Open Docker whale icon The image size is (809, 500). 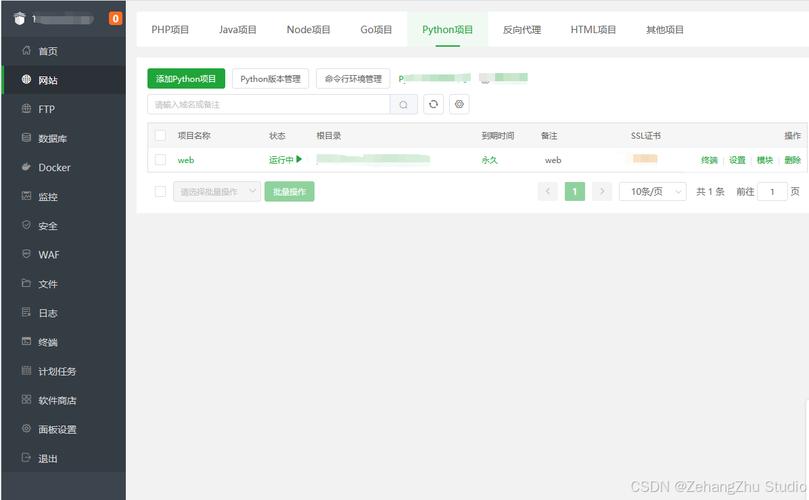[x=26, y=167]
